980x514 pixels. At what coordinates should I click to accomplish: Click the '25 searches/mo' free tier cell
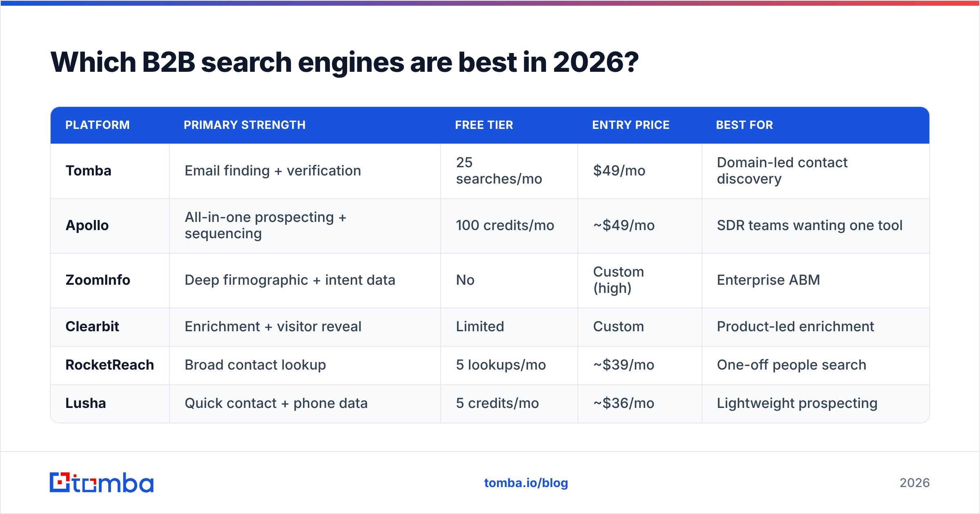[509, 171]
